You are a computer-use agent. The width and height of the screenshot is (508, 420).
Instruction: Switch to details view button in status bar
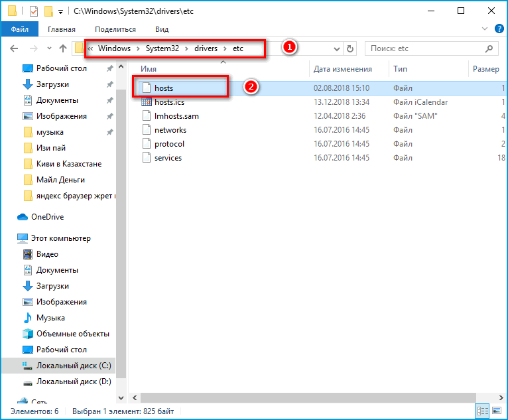coord(482,411)
